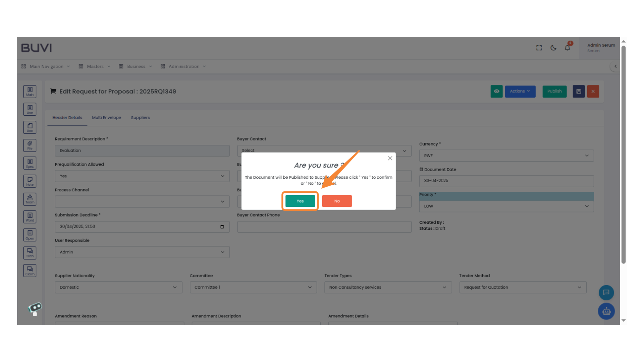644x362 pixels.
Task: Open the Claim sidebar icon
Action: click(30, 271)
